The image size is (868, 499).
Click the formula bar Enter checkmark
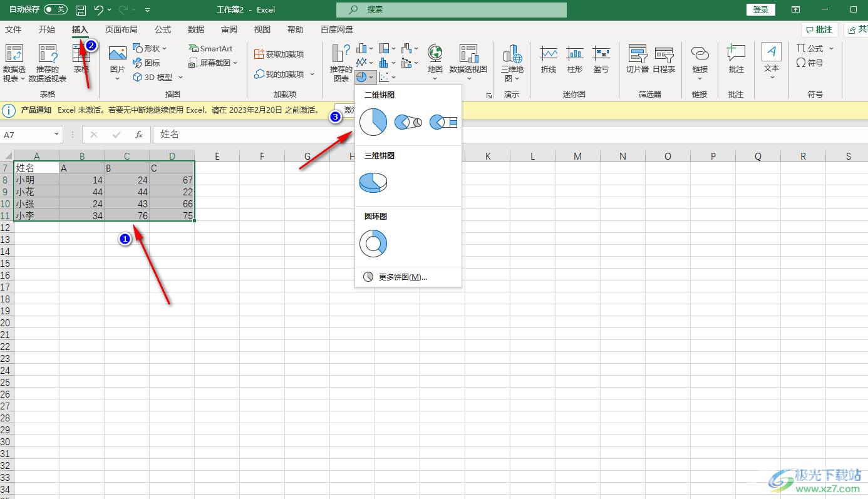coord(116,135)
